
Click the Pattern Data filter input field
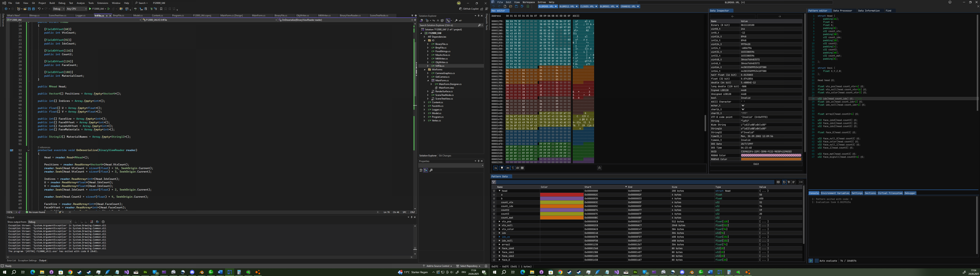(x=635, y=182)
